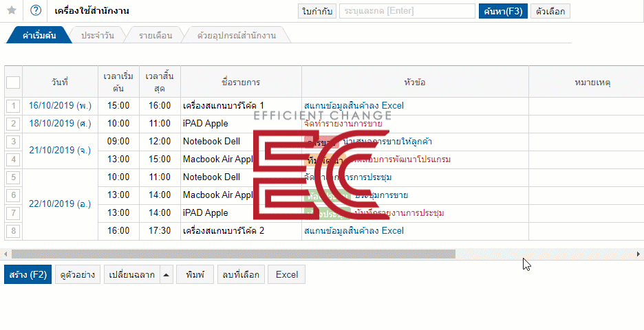Screen dimensions: 644x330
Task: Open date link 21/10/2019 (จ.)
Action: 60,151
